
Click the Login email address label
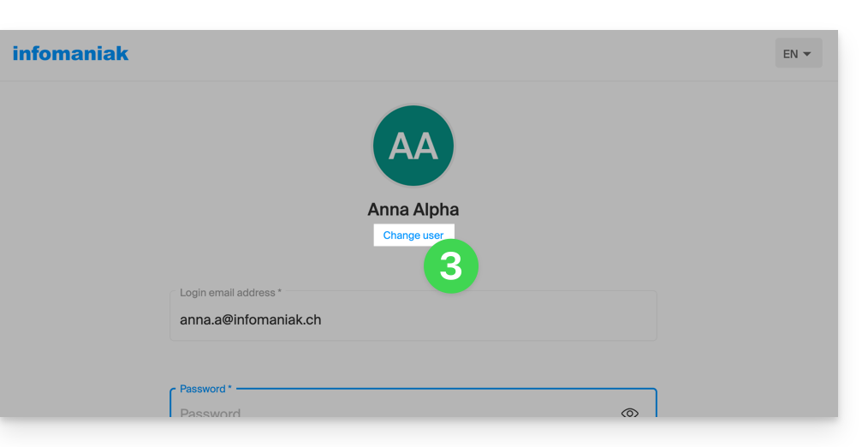[228, 293]
